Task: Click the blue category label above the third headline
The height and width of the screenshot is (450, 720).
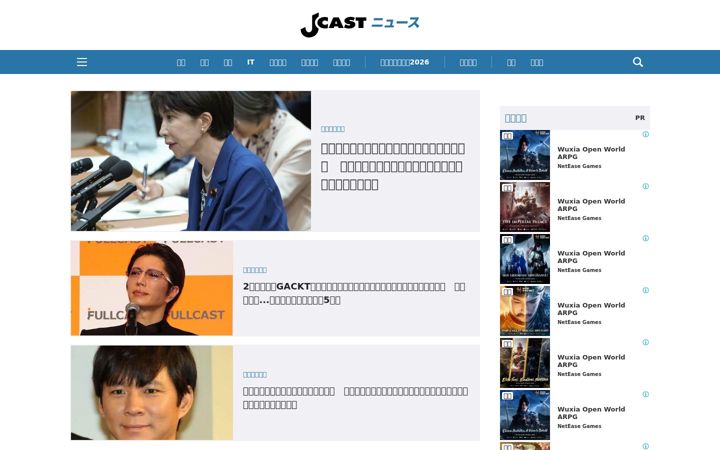Action: click(x=255, y=375)
